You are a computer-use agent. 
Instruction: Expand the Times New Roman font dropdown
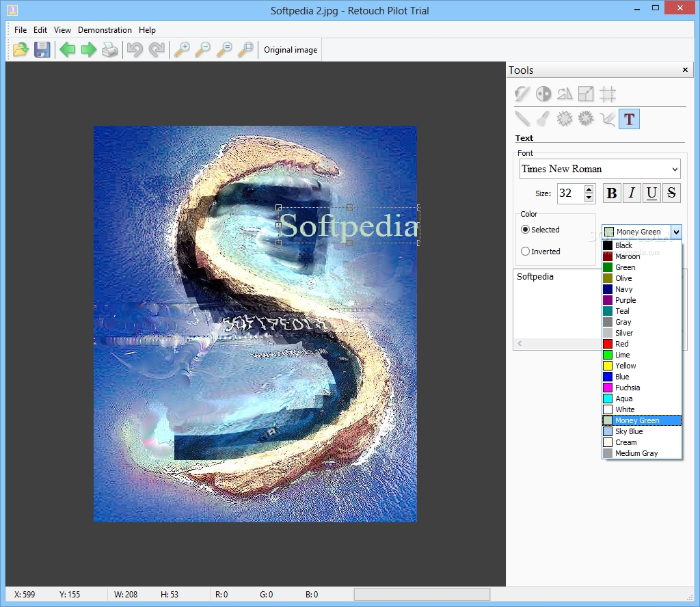675,169
